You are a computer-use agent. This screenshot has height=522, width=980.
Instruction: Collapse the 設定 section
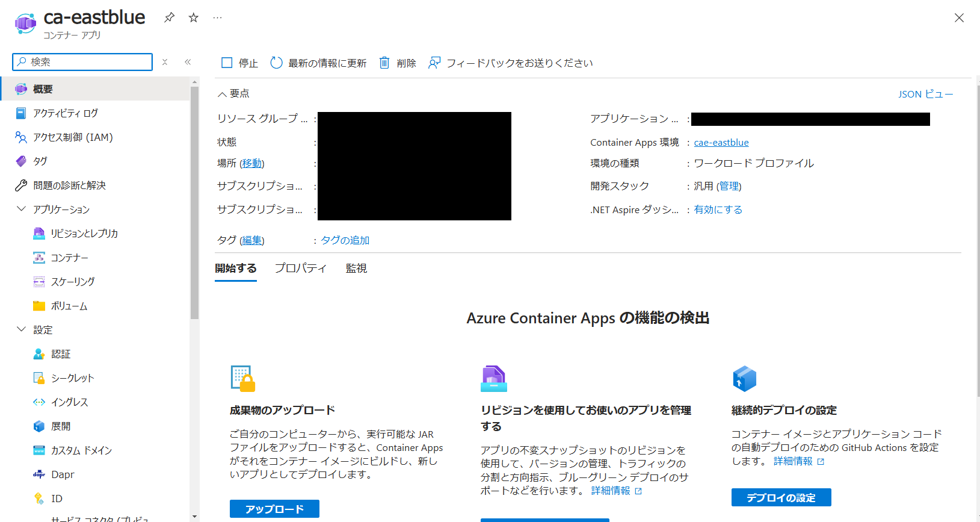tap(22, 329)
